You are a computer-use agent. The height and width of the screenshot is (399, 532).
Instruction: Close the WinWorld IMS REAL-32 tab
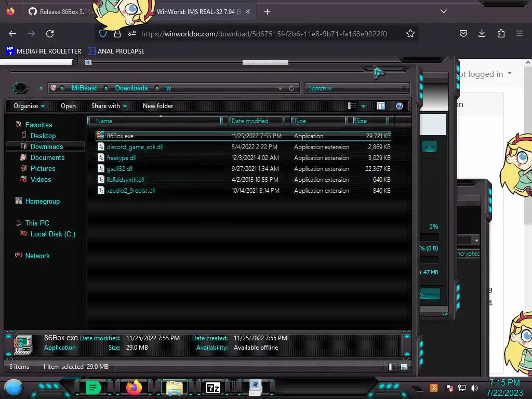coord(248,11)
